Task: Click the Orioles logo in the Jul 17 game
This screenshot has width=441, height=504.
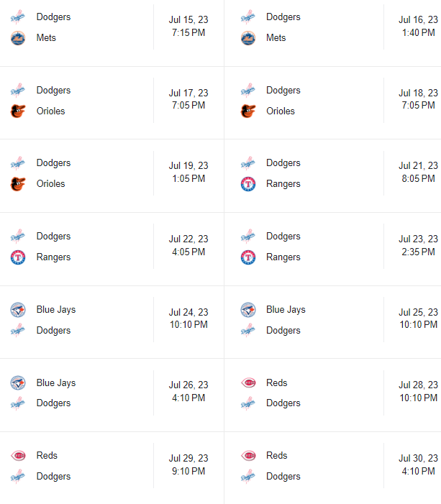Action: pyautogui.click(x=18, y=111)
